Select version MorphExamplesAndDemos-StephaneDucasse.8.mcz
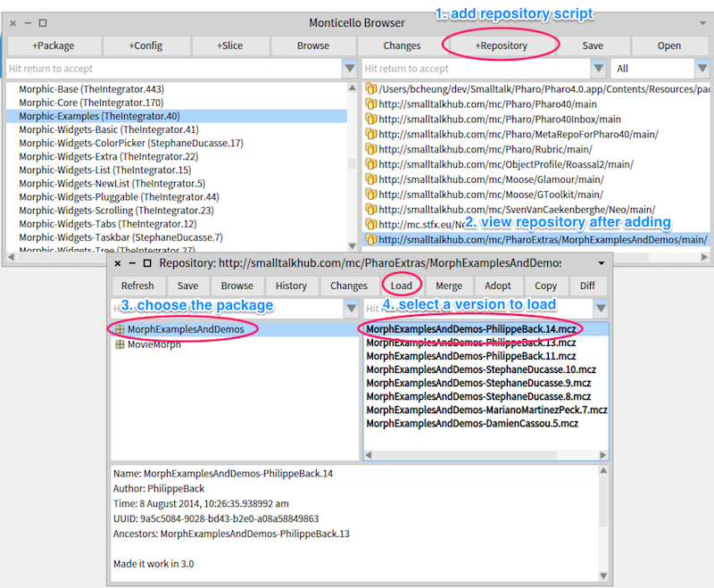714x588 pixels. pos(486,396)
